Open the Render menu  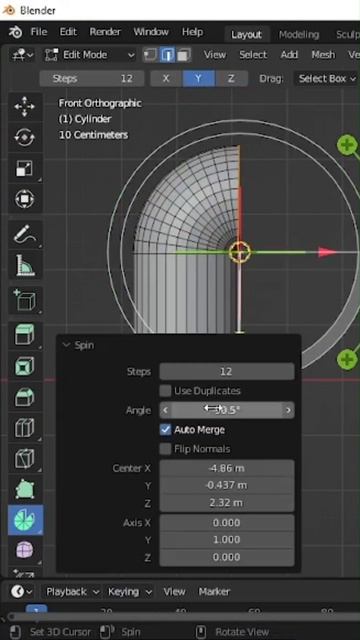(105, 32)
